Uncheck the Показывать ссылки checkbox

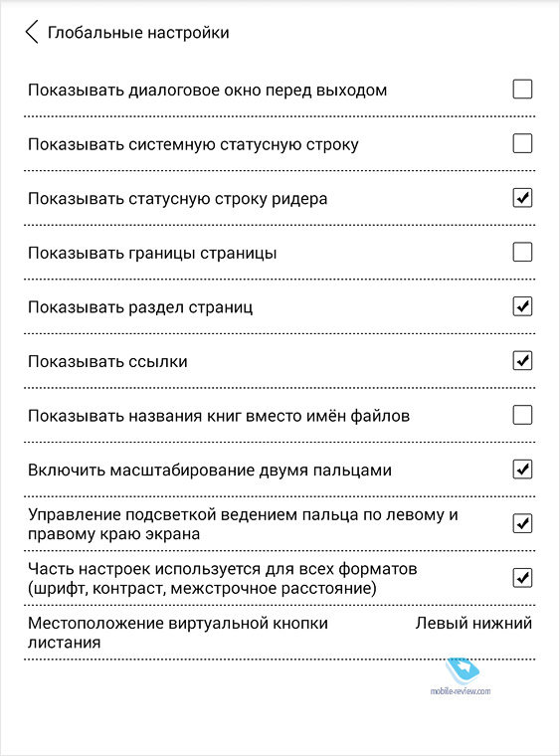tap(522, 361)
